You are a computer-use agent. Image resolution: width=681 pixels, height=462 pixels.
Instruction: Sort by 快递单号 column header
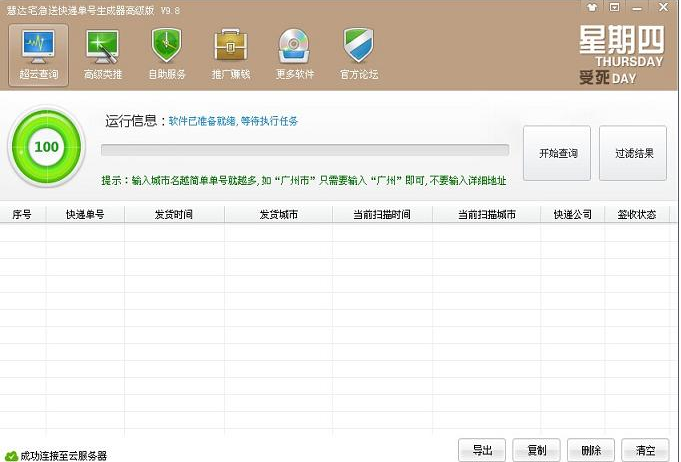[85, 215]
